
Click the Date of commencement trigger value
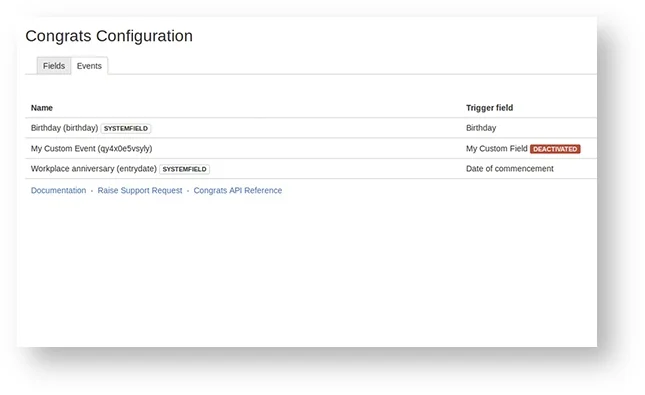(510, 169)
